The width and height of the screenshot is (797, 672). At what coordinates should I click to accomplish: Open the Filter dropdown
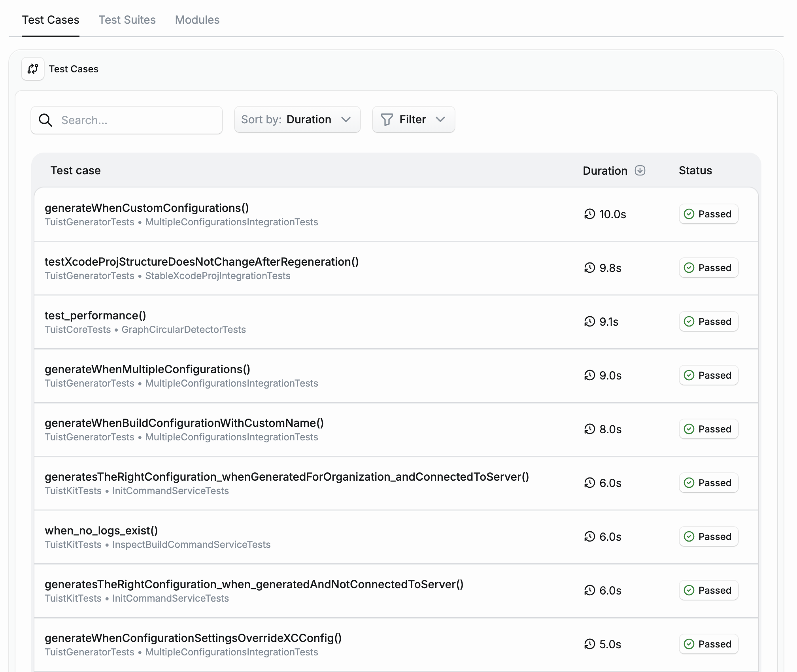(x=413, y=119)
